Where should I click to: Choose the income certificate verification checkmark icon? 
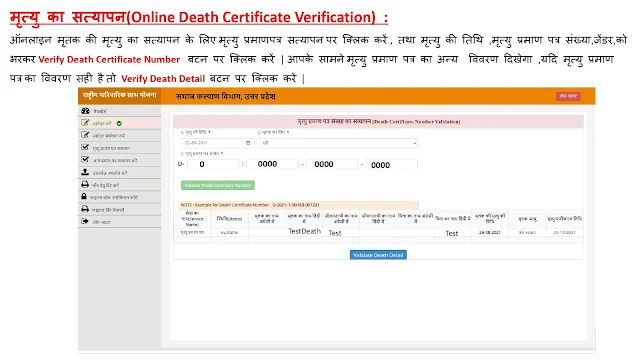[x=85, y=160]
